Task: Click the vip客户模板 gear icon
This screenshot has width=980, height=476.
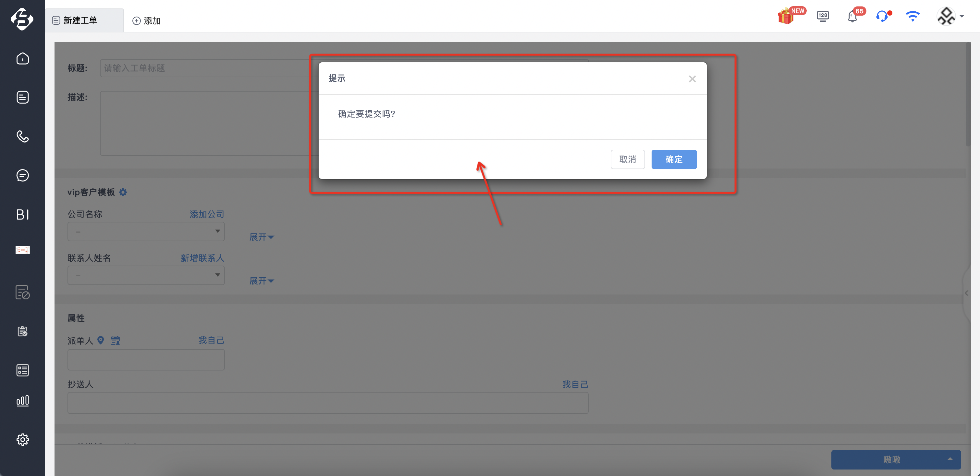Action: point(123,192)
